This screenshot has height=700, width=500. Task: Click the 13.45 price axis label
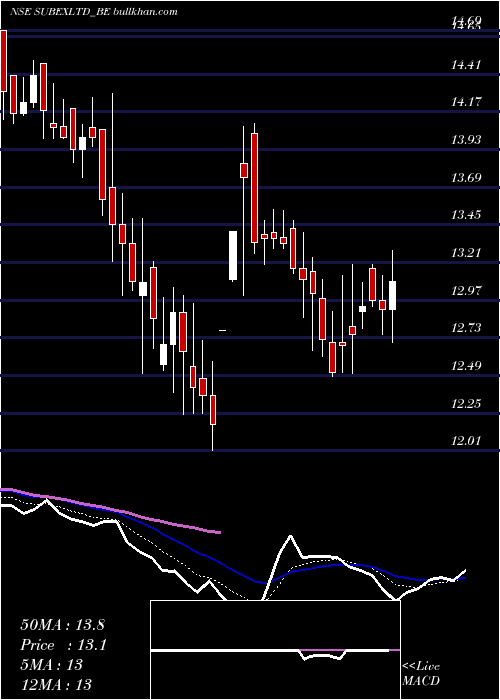tap(467, 216)
